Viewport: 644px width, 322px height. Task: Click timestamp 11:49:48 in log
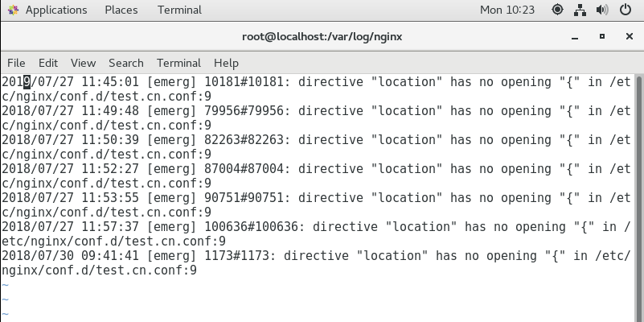[x=110, y=111]
